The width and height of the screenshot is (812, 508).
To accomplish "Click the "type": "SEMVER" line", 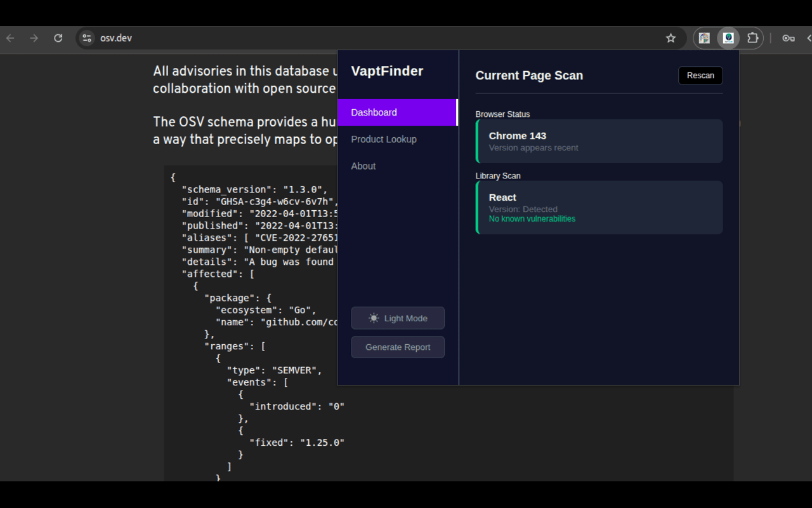I will [275, 370].
